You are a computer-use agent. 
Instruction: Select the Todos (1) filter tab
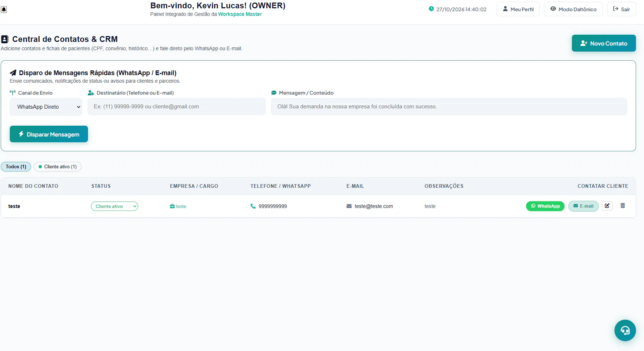point(16,166)
